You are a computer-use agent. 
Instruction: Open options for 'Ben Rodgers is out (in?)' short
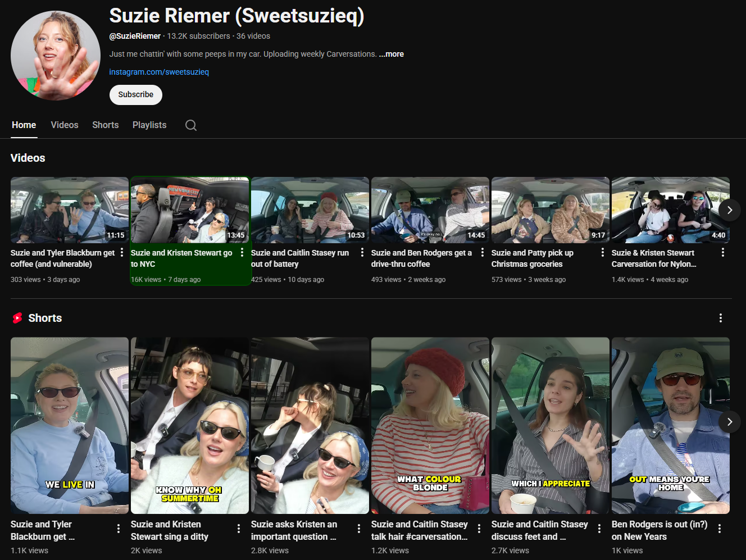pyautogui.click(x=720, y=529)
